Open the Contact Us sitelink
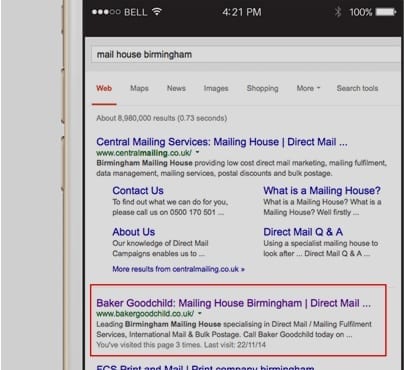The width and height of the screenshot is (404, 370). (x=138, y=191)
